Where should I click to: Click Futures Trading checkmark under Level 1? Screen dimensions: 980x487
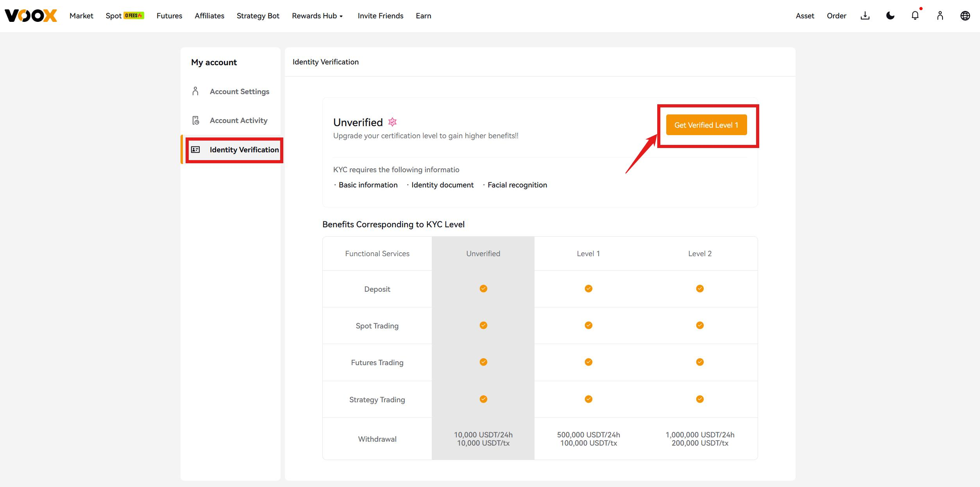(x=588, y=362)
